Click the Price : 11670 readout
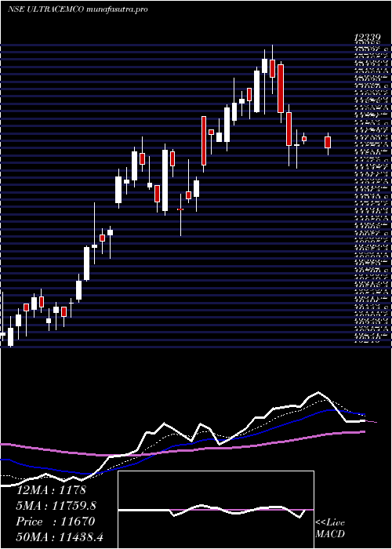The height and width of the screenshot is (549, 392). point(56,522)
